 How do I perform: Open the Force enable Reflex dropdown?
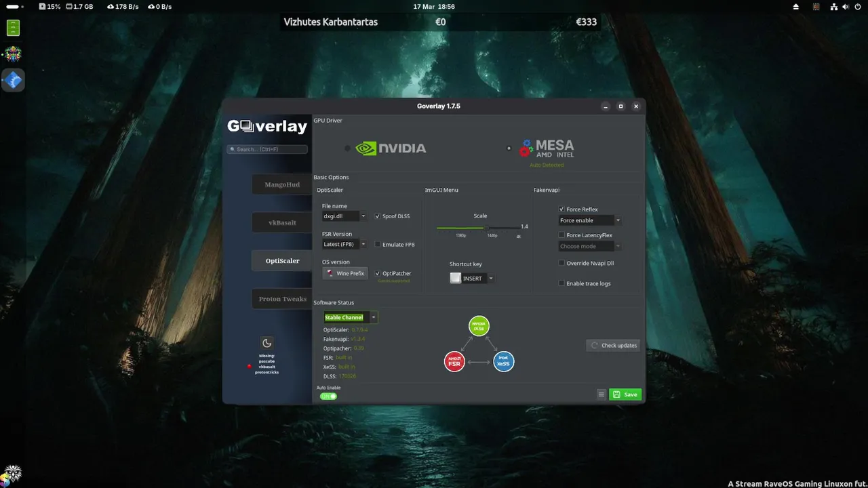pos(589,220)
